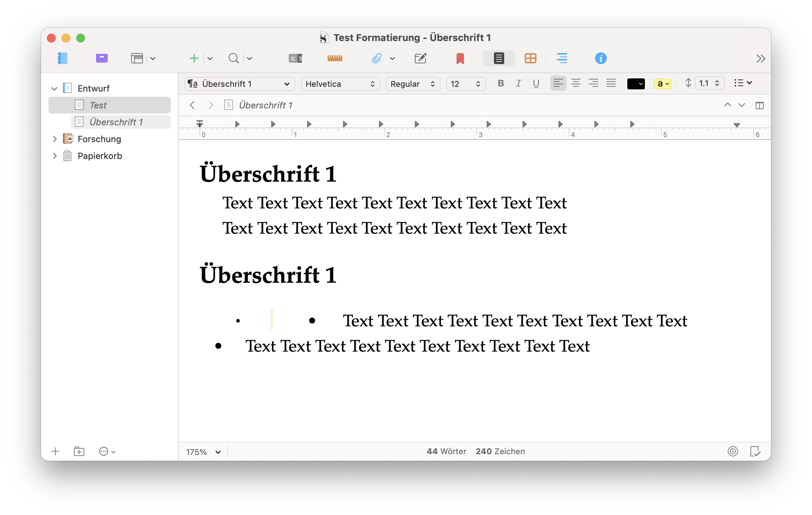Click the header document icon

tap(229, 105)
